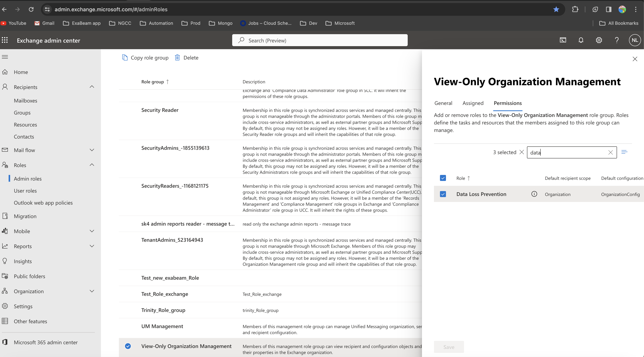
Task: Open column filter options icon
Action: 624,152
